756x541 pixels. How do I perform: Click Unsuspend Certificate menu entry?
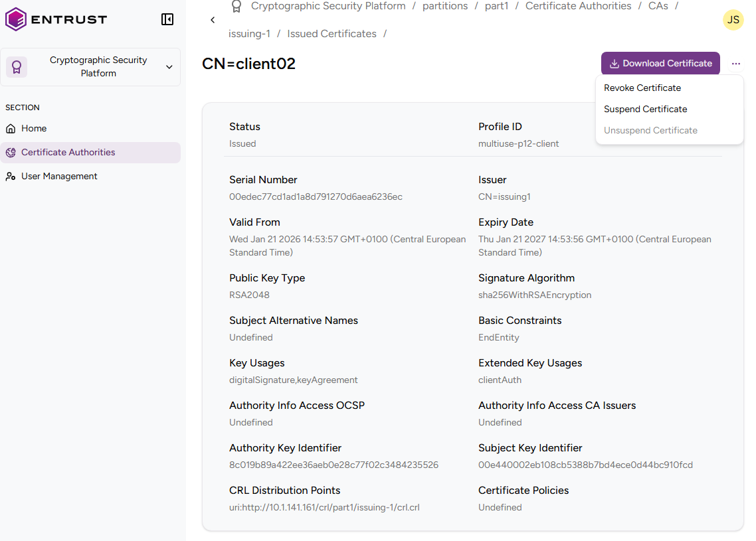tap(650, 130)
